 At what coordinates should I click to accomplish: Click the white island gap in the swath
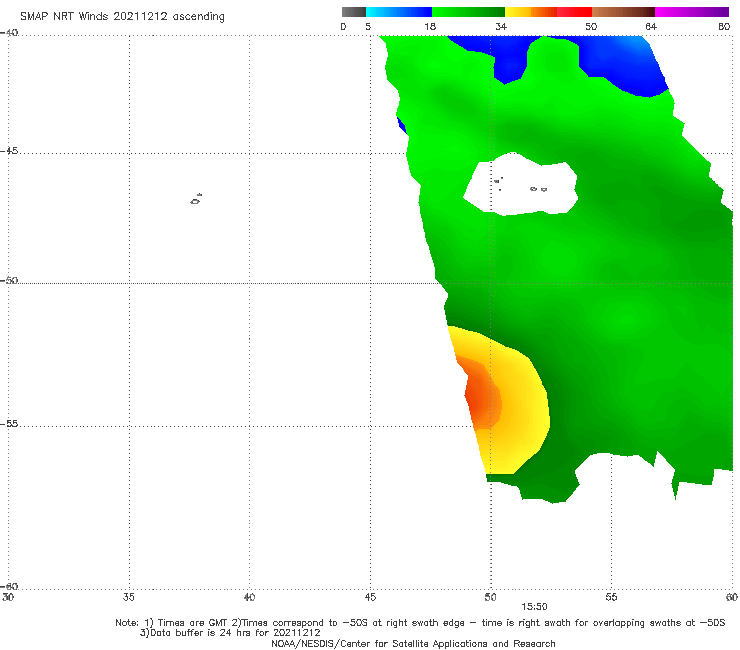coord(521,184)
